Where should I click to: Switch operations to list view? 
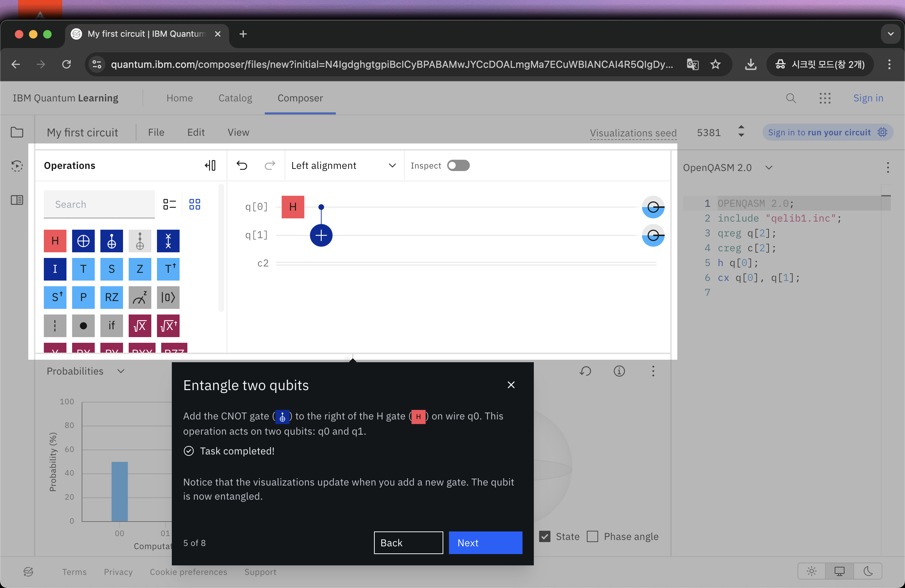coord(170,205)
